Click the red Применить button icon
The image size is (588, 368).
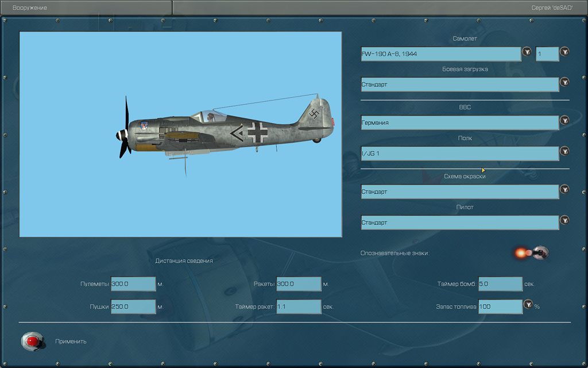click(x=33, y=342)
